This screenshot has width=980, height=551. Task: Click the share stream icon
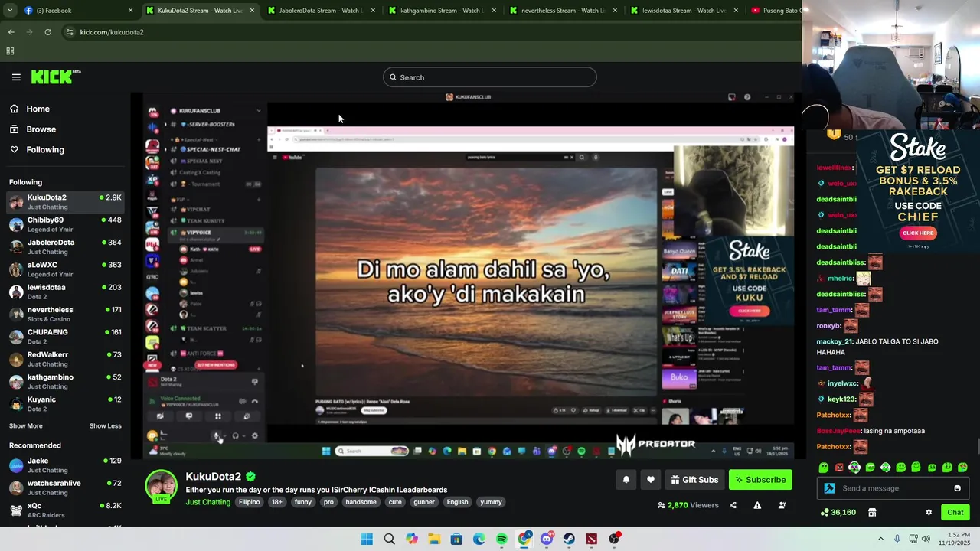(733, 505)
